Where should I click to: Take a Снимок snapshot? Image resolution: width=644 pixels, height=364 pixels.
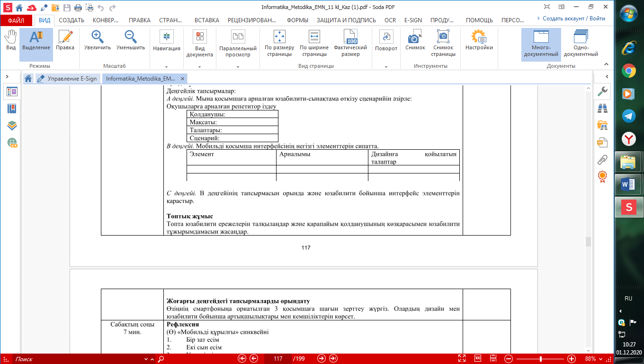click(415, 40)
